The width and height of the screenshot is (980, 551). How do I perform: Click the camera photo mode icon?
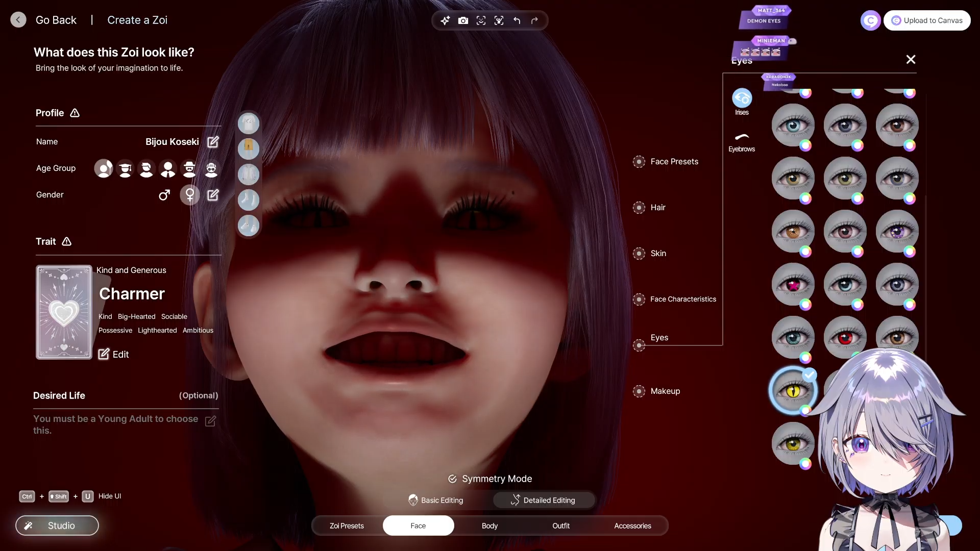tap(463, 20)
